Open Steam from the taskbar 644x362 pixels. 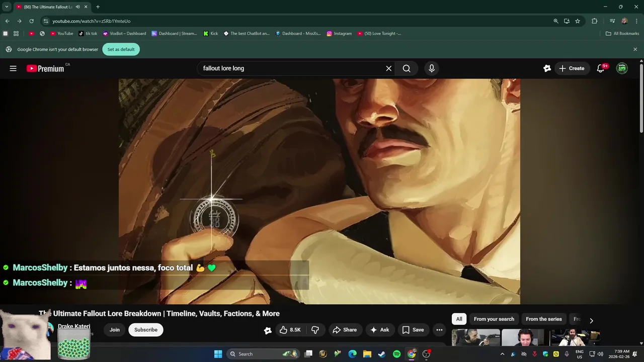[382, 354]
